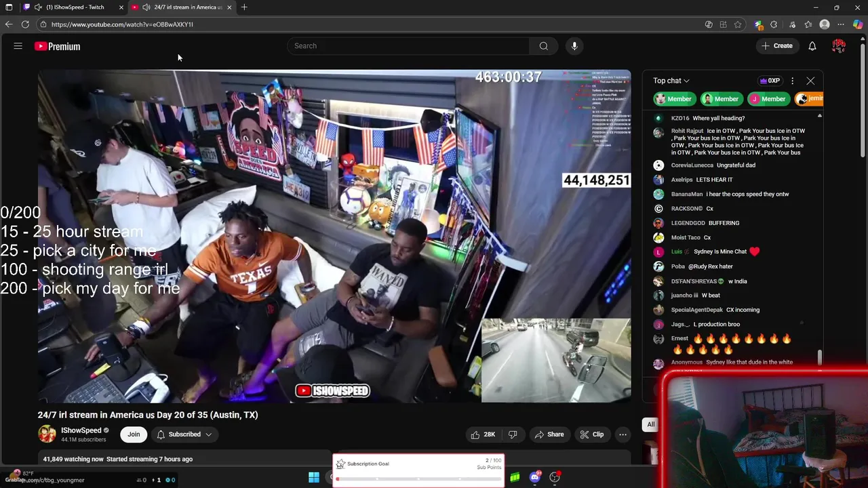This screenshot has width=868, height=488.
Task: Close the YouTube stream tab
Action: coord(229,7)
